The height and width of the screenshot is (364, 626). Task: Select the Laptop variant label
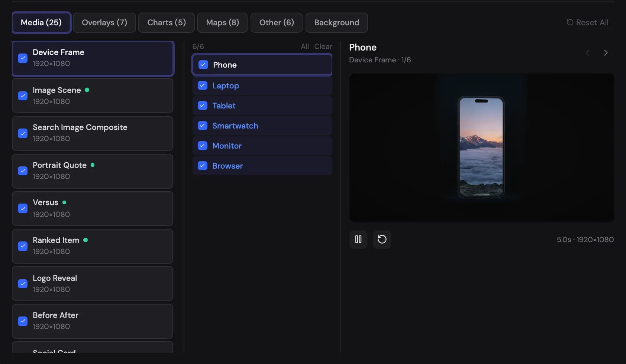226,86
